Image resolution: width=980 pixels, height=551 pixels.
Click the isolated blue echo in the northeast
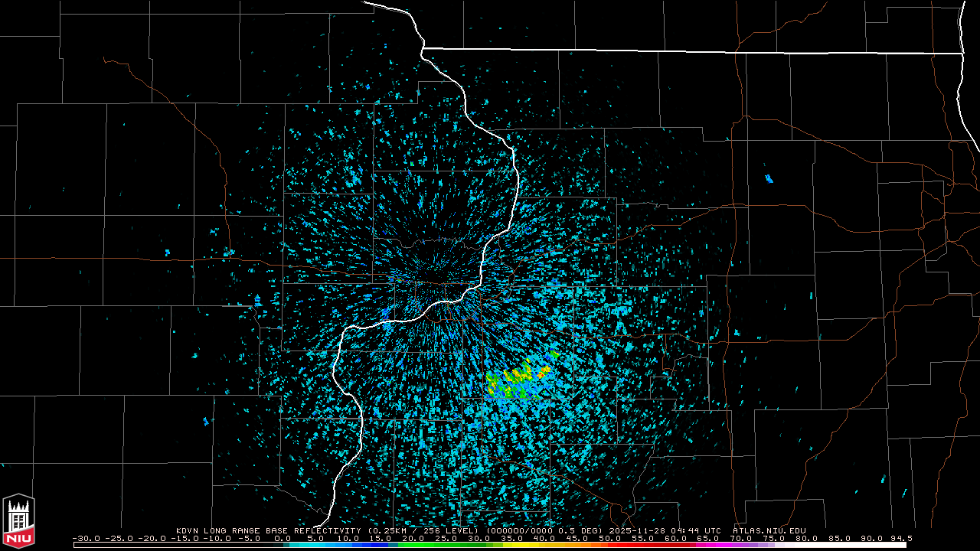(x=769, y=179)
